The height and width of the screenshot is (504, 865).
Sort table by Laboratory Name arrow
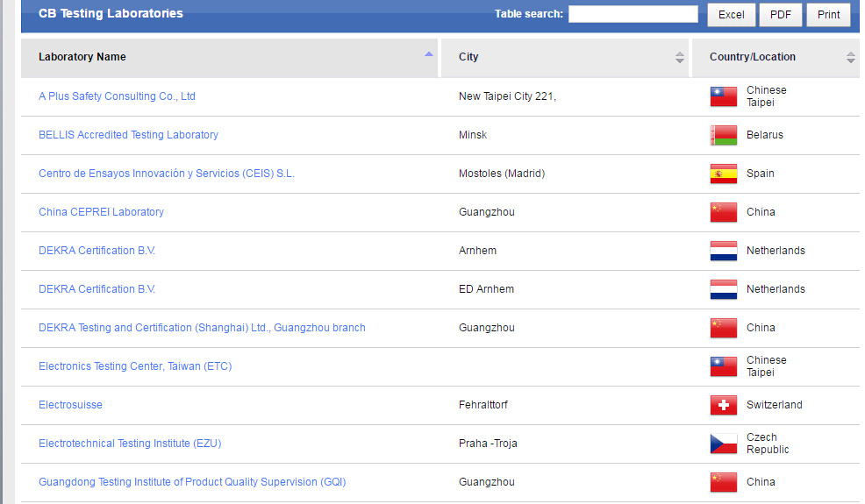428,55
